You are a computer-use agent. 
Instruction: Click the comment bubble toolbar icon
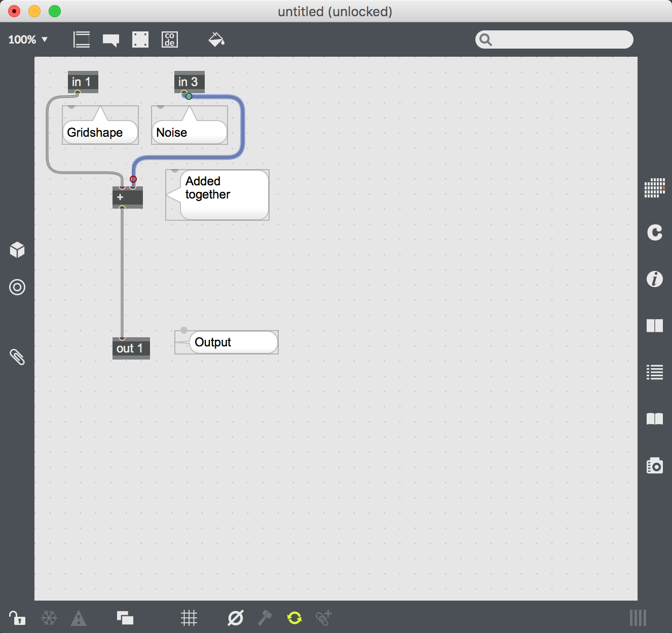pyautogui.click(x=111, y=40)
